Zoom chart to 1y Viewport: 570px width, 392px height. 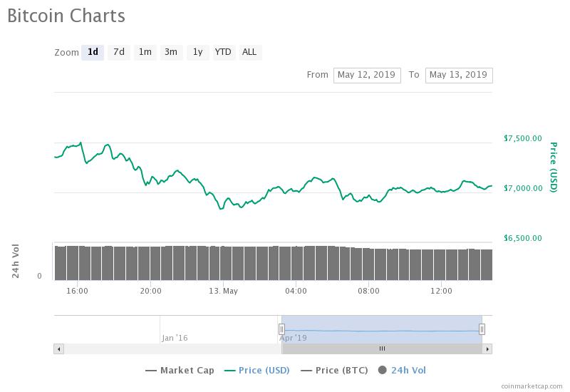tap(197, 52)
